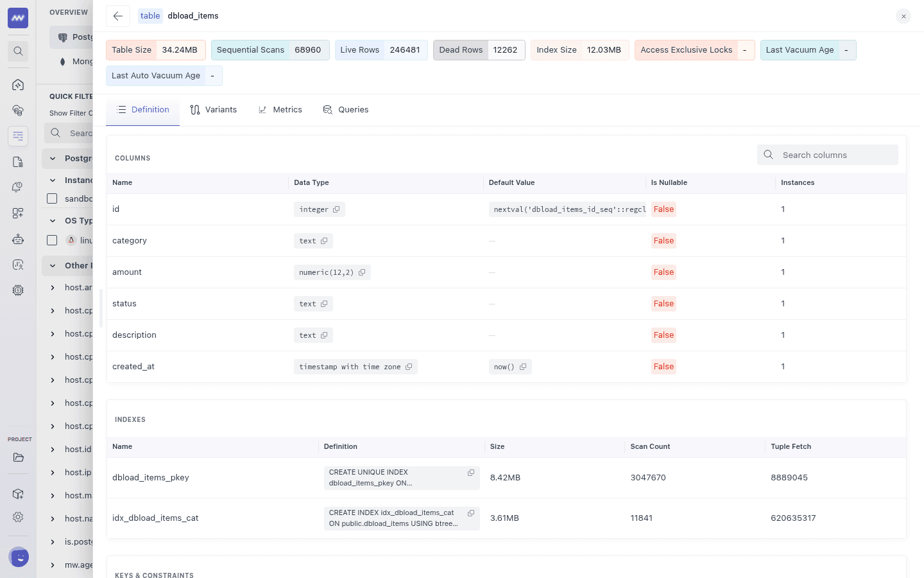Screen dimensions: 924x578
Task: Open the Definition tab
Action: tap(143, 110)
